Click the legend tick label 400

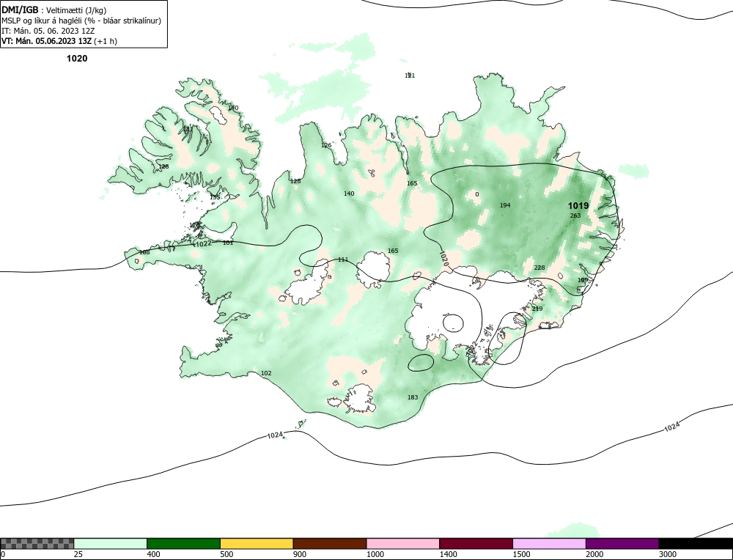tap(153, 554)
